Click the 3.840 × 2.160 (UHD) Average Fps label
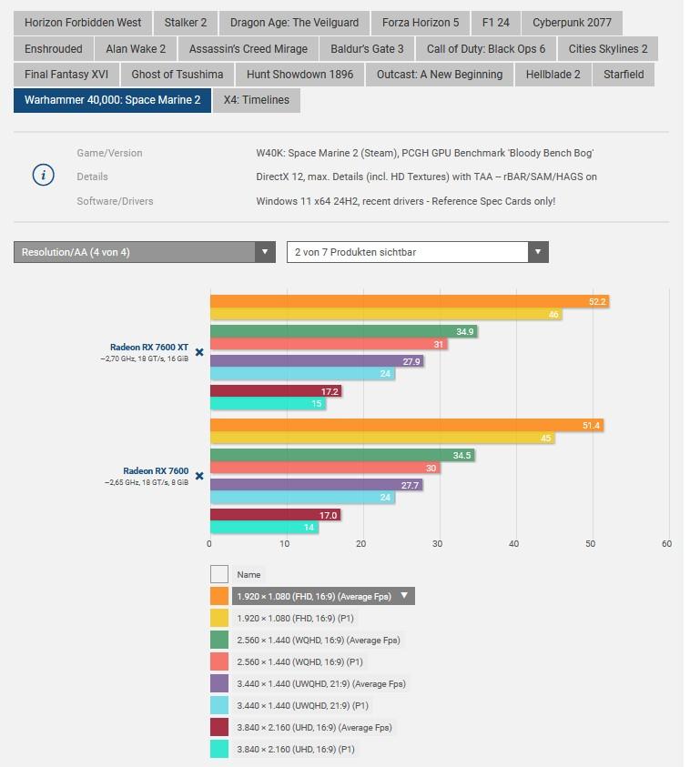The image size is (700, 767). [313, 727]
